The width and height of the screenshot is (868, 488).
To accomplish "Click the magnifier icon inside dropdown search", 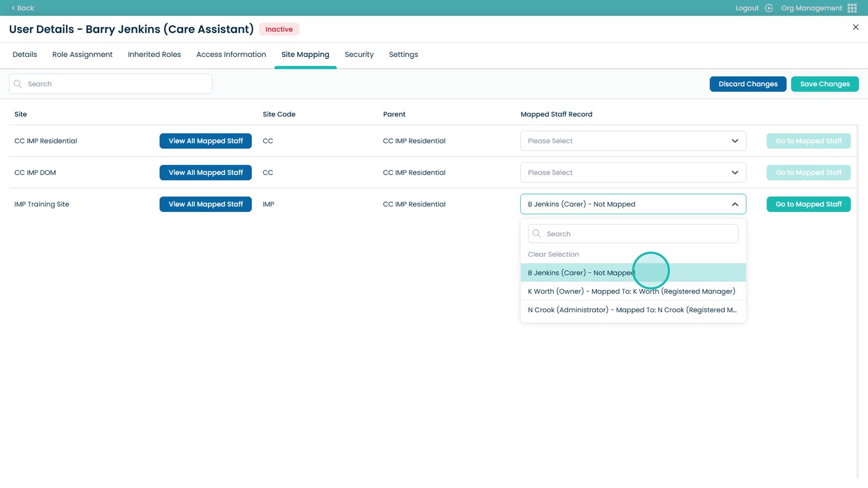I will (537, 234).
